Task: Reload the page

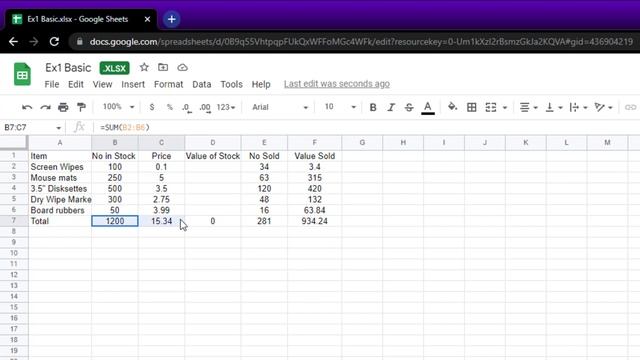Action: [x=54, y=42]
